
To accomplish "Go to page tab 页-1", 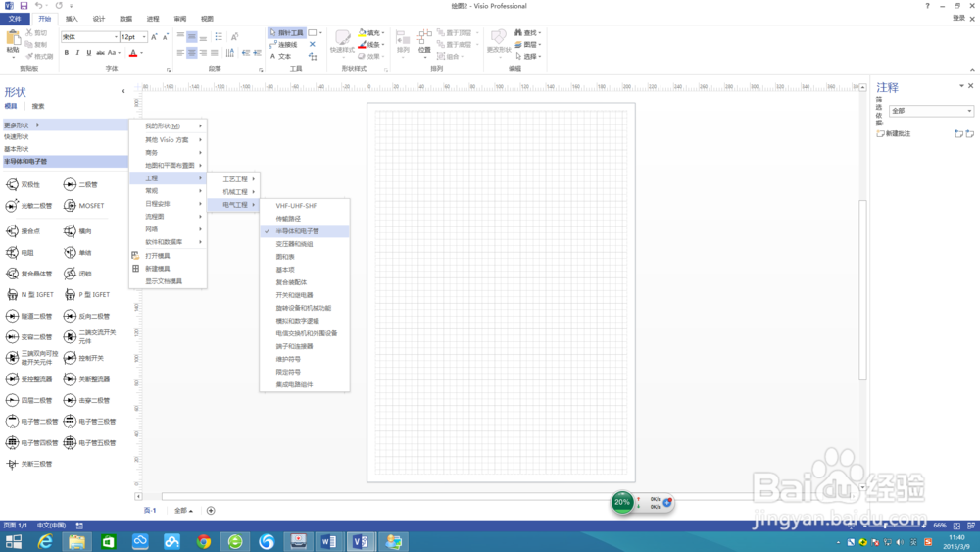I will 150,511.
